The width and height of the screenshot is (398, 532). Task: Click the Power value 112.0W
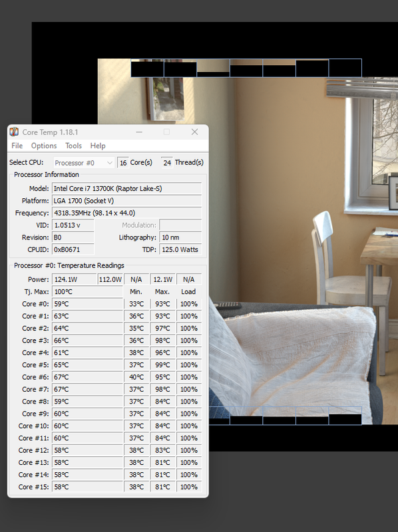pyautogui.click(x=110, y=279)
